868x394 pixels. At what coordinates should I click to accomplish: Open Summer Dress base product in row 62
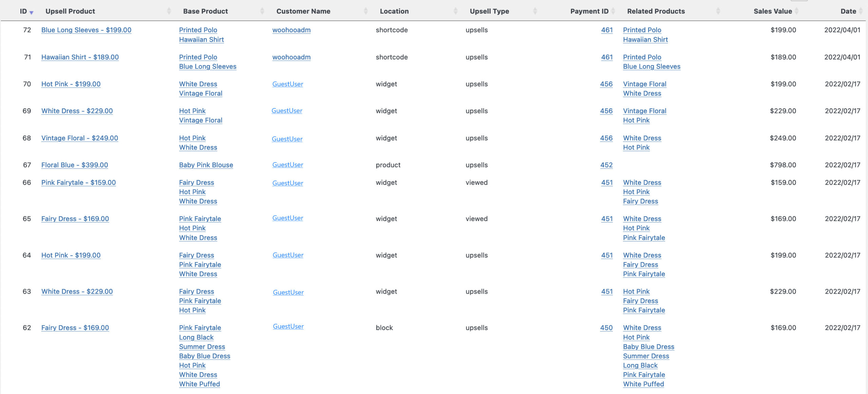coord(202,347)
